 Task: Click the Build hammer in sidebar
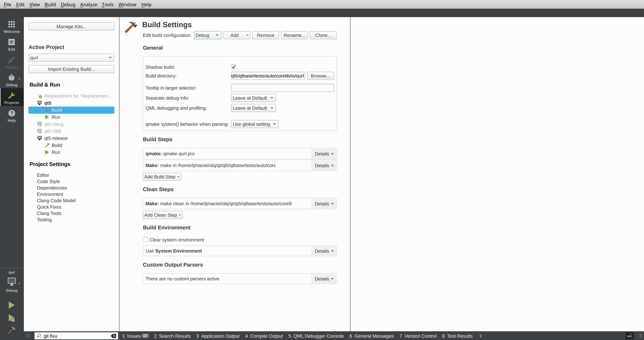(x=12, y=330)
